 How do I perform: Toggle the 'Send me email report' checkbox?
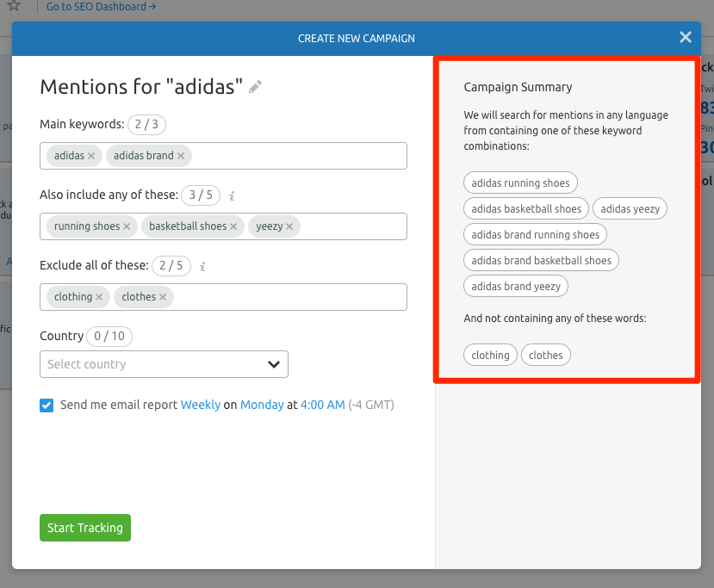(47, 405)
